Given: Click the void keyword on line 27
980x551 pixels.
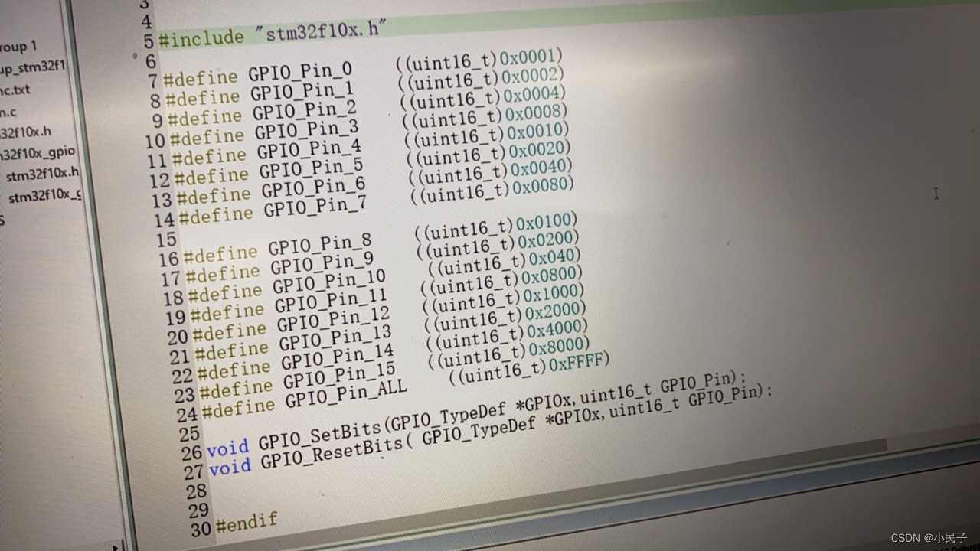Looking at the screenshot, I should [x=230, y=466].
